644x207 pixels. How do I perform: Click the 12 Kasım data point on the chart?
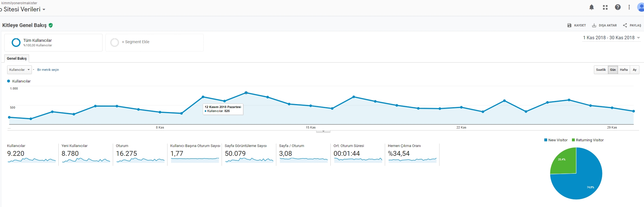pos(246,93)
